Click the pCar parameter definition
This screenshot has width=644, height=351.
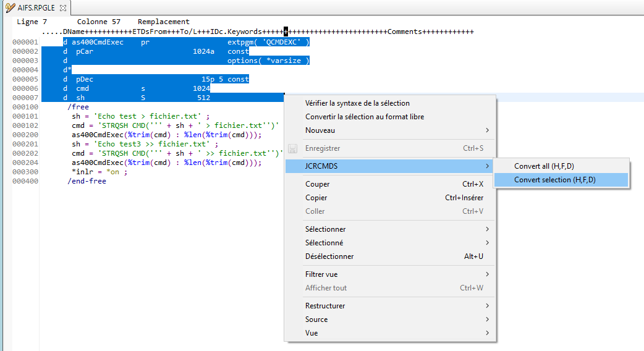(85, 51)
